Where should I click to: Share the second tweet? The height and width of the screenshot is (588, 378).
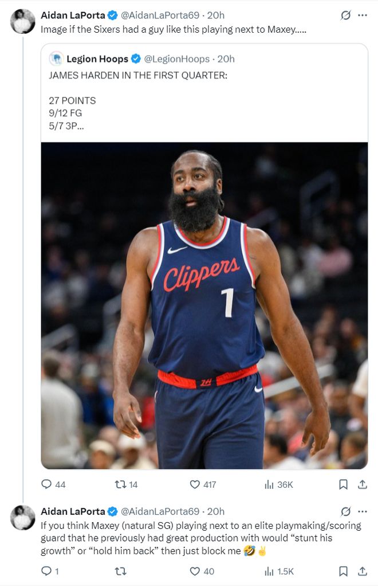pos(363,571)
